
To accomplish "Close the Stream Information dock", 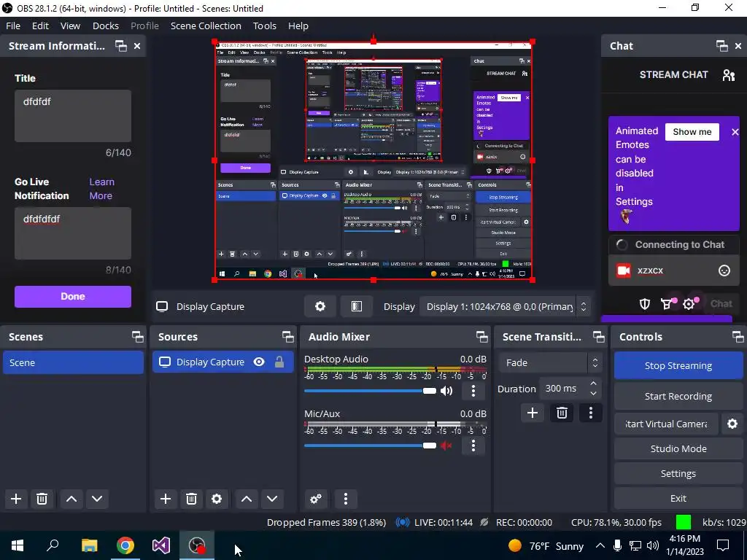I will [136, 46].
